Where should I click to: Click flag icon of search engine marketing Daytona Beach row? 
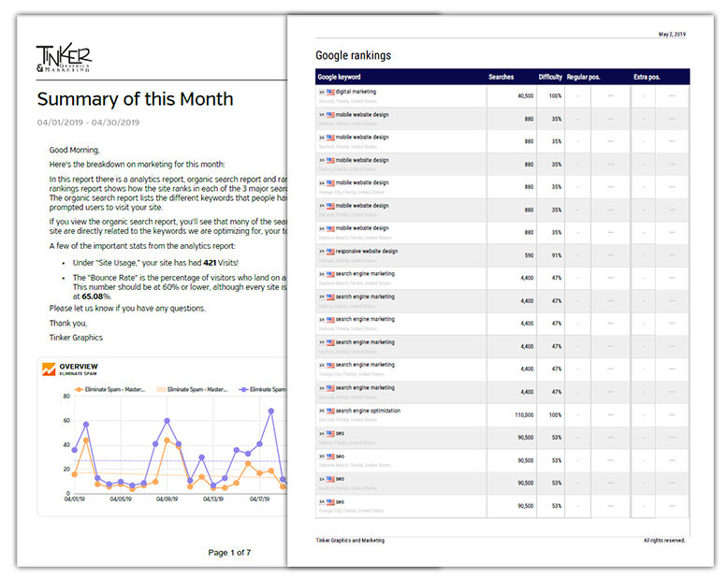[x=330, y=274]
